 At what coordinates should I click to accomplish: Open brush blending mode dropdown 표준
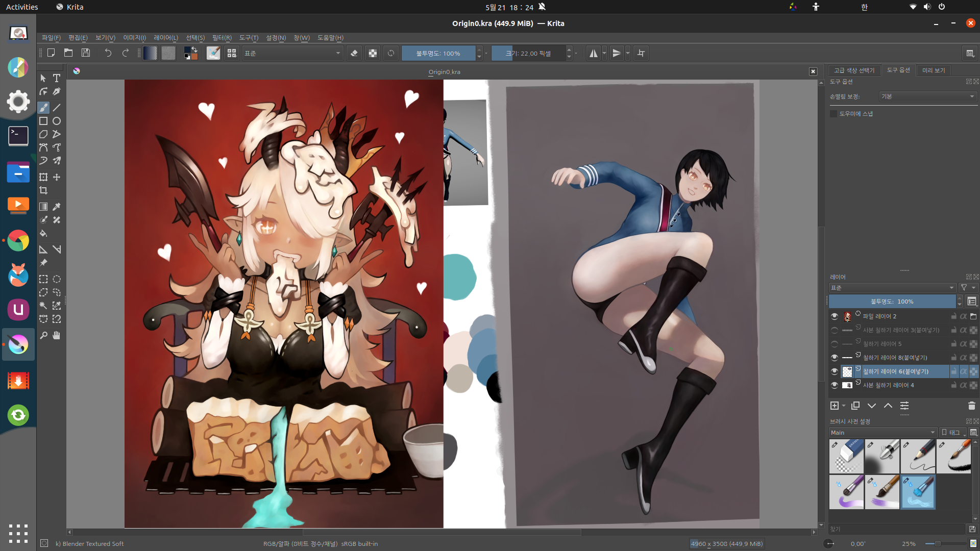pyautogui.click(x=292, y=53)
